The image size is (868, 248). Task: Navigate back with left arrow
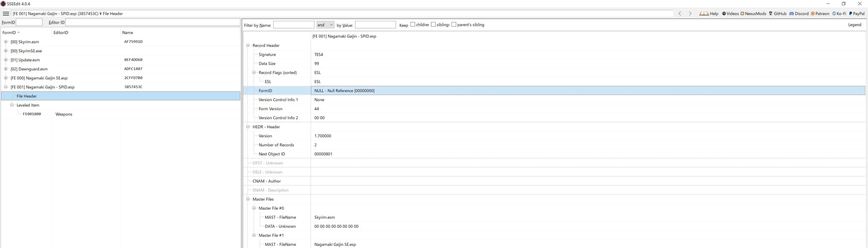(680, 14)
